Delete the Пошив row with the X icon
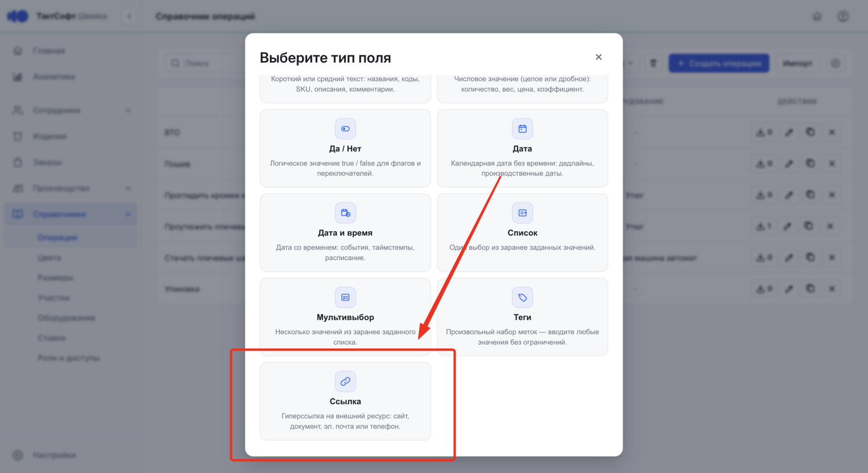The height and width of the screenshot is (473, 868). coord(832,164)
